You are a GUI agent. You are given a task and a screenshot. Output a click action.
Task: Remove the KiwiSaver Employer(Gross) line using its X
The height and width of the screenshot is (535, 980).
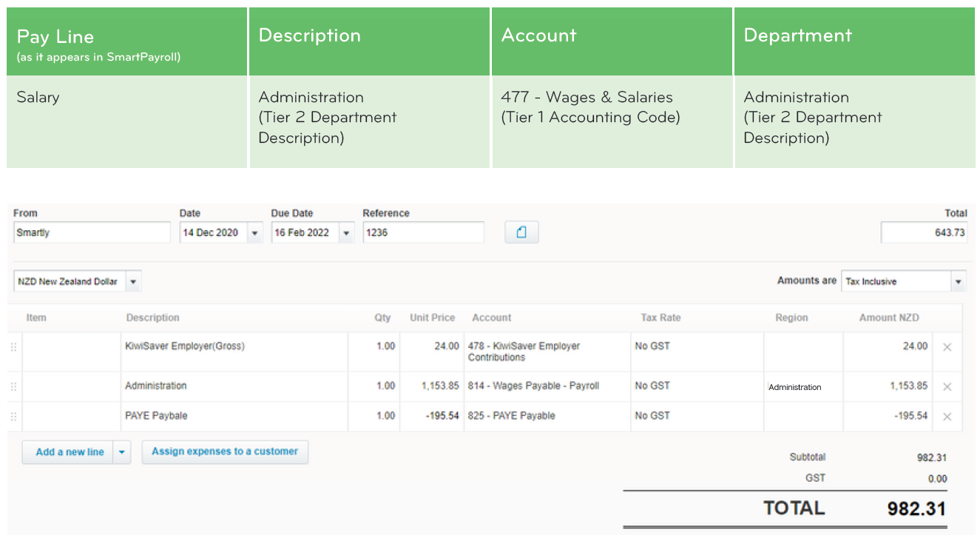click(x=947, y=346)
